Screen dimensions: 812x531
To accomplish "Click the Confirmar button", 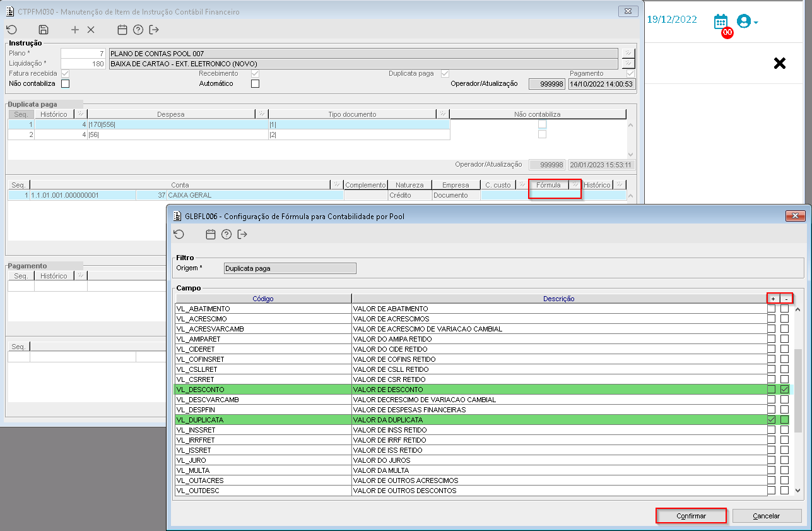I will 691,516.
